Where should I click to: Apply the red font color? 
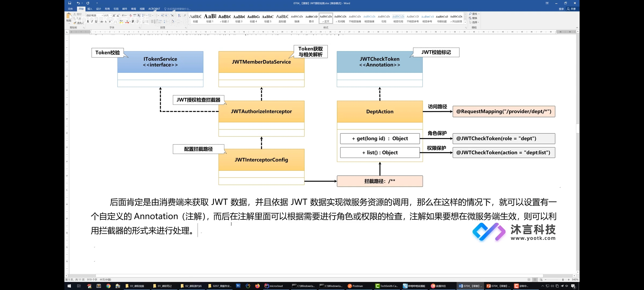click(127, 21)
